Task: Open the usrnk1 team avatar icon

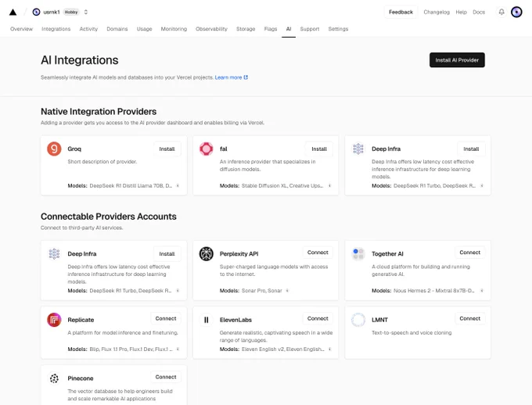Action: tap(36, 13)
